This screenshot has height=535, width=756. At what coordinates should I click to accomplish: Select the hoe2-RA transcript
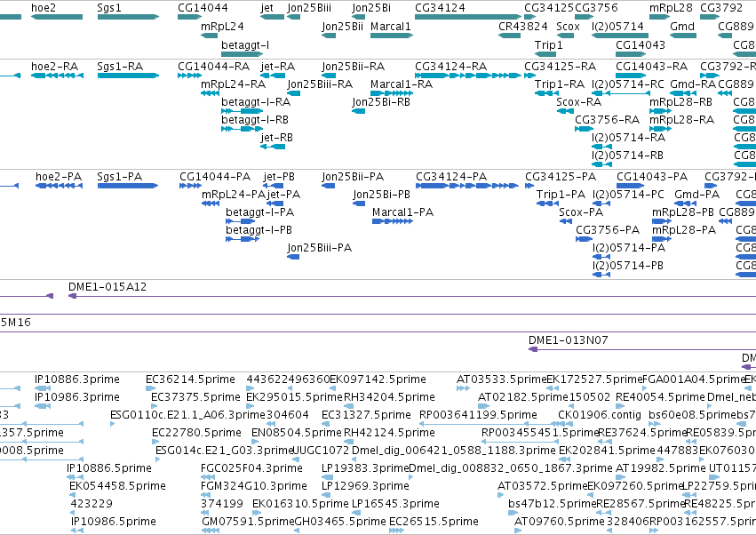(57, 76)
